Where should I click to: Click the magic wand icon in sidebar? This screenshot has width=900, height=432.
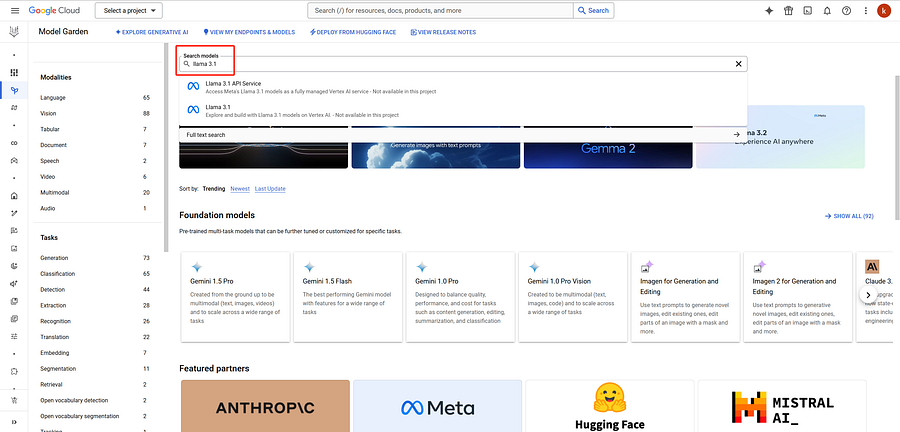tap(14, 213)
